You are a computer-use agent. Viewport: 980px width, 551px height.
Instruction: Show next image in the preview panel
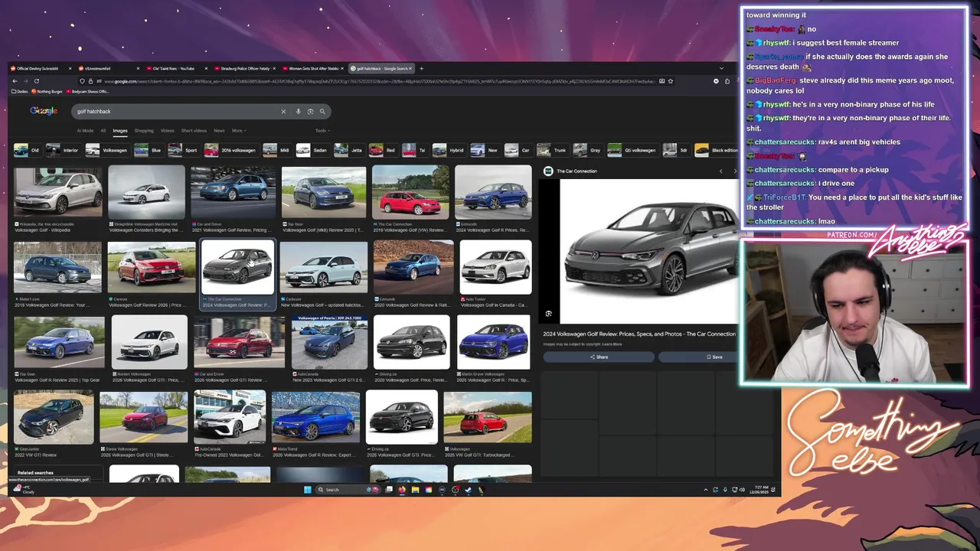coord(734,171)
